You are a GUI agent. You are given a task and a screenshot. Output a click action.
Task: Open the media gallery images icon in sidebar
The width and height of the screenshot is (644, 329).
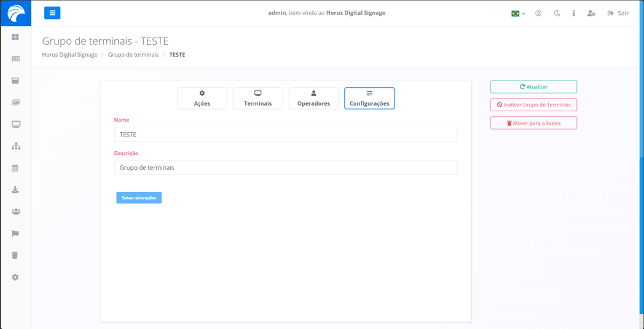pyautogui.click(x=15, y=102)
